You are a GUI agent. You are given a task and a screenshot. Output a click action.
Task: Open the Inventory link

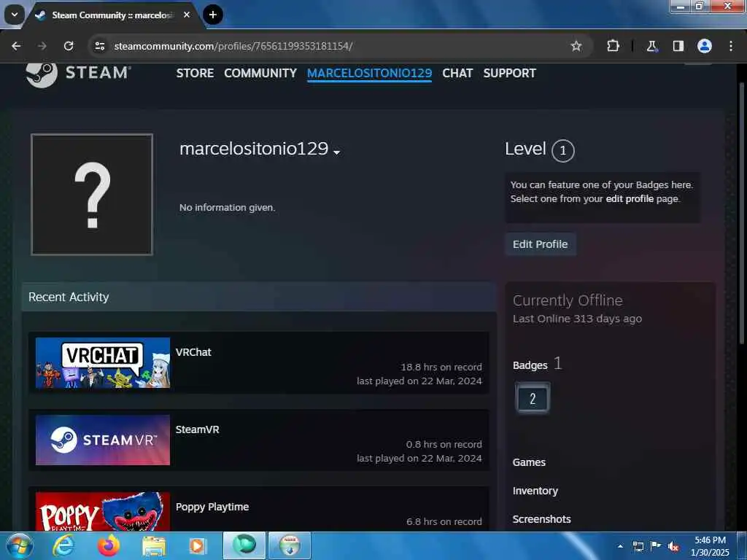click(535, 491)
